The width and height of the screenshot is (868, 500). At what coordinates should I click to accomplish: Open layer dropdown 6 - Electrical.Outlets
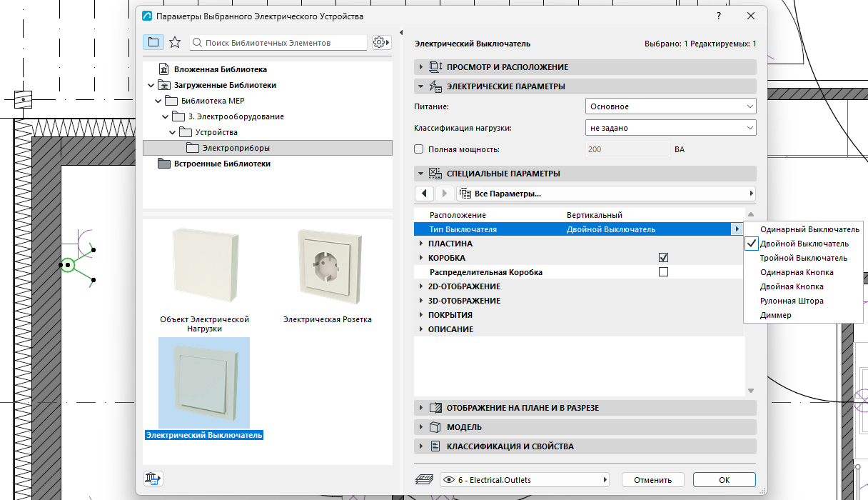[525, 479]
